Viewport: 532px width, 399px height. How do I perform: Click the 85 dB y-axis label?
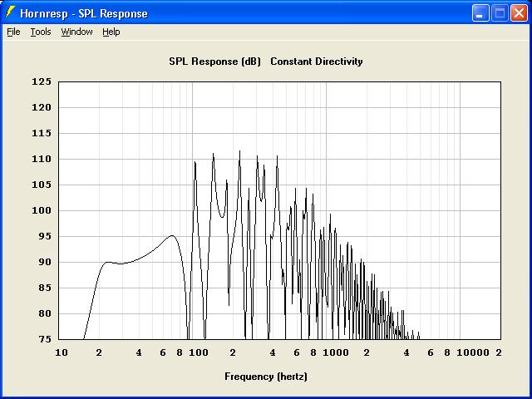(45, 288)
